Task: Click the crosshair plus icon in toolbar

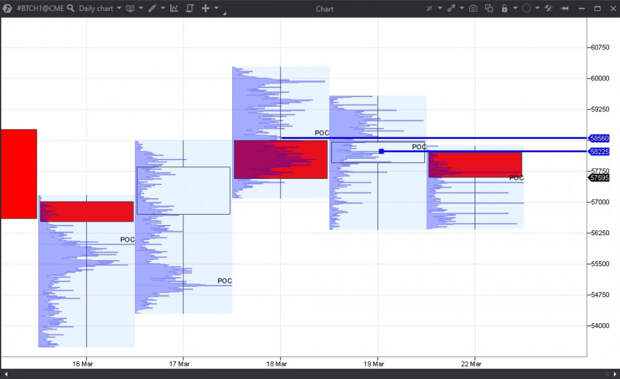Action: (x=205, y=8)
